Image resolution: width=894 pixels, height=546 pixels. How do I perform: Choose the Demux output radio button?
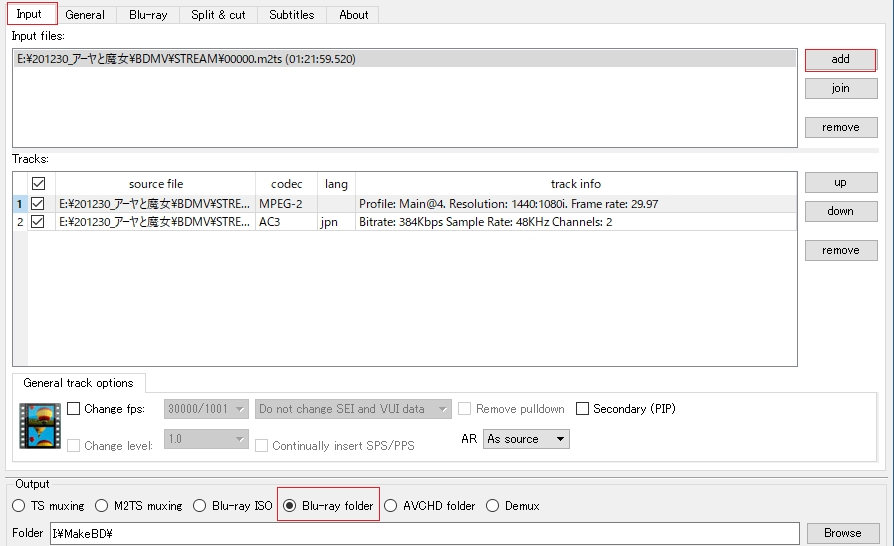(x=493, y=506)
